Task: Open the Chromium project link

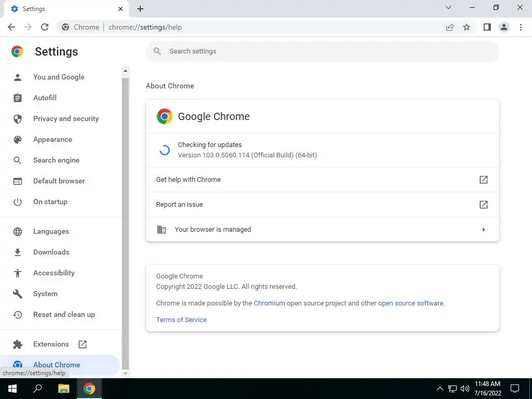Action: pyautogui.click(x=270, y=303)
